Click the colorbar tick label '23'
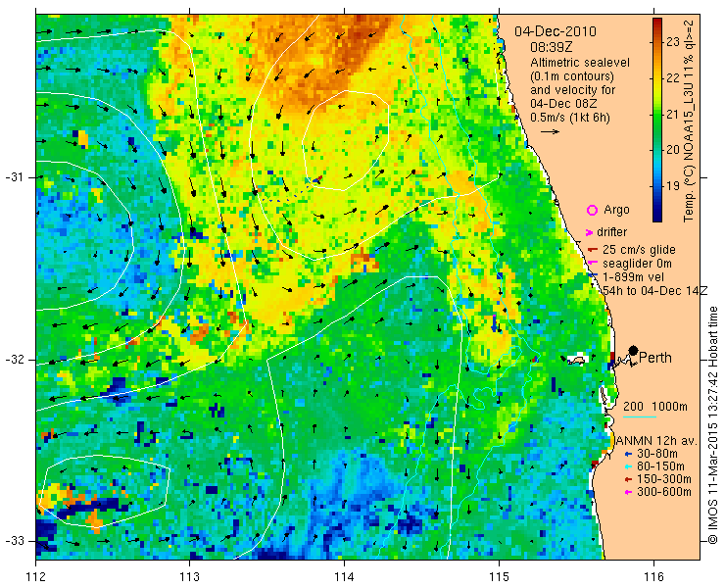Image resolution: width=725 pixels, height=588 pixels. tap(673, 42)
